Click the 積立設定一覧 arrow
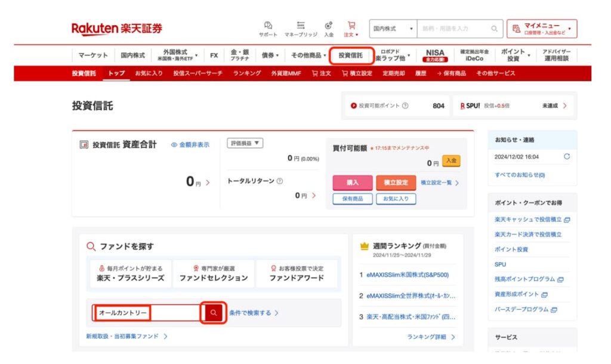The image size is (611, 364). point(457,183)
